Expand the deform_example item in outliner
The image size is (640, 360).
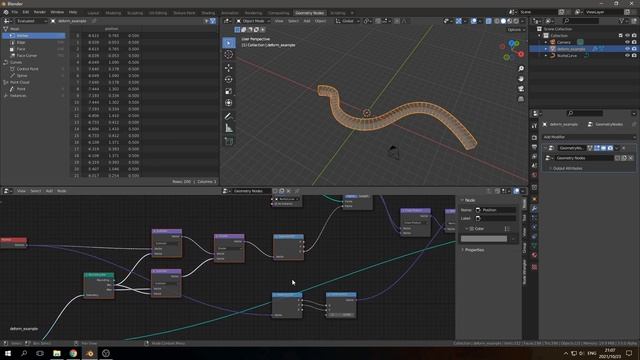click(x=546, y=49)
